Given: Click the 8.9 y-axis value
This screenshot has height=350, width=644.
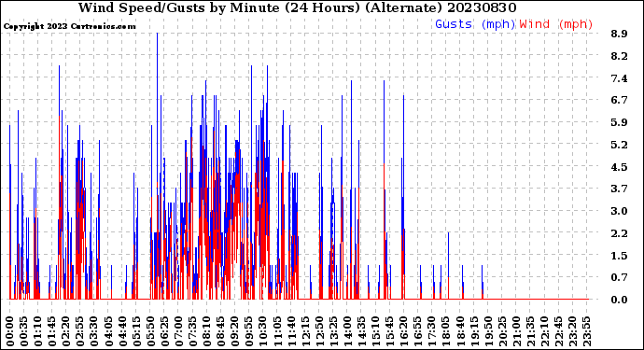Looking at the screenshot, I should (x=619, y=34).
